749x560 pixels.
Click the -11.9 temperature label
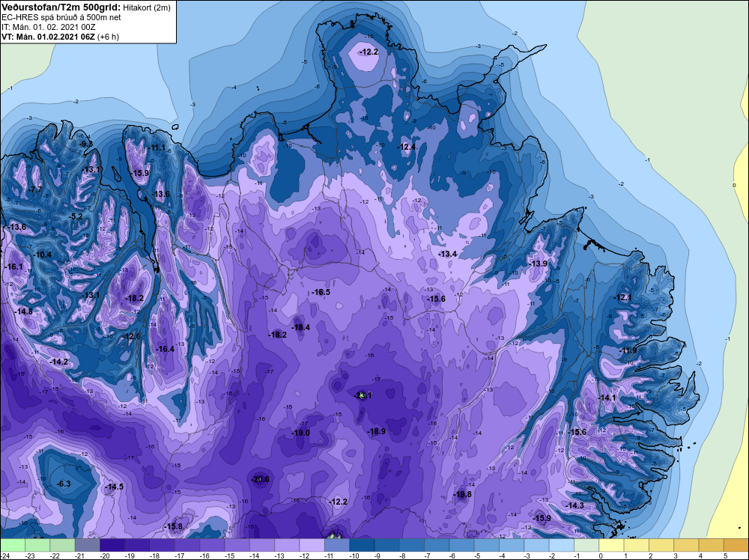pos(628,351)
